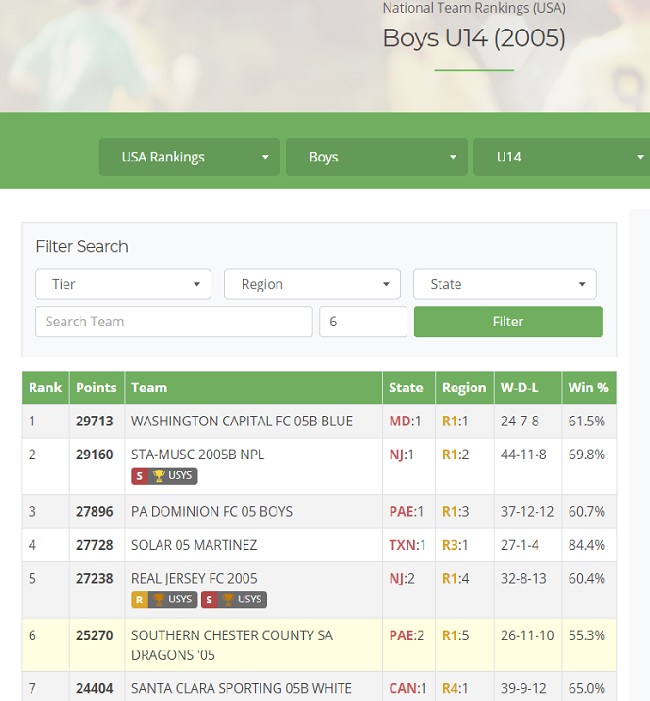
Task: Open WASHINGTON CAPITAL FC 05B BLUE team
Action: pyautogui.click(x=242, y=421)
